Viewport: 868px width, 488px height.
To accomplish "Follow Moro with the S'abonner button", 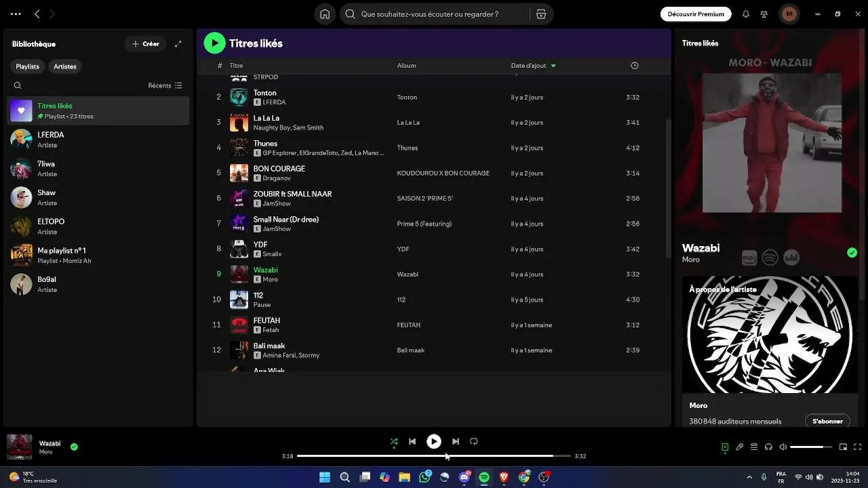I will pos(827,421).
